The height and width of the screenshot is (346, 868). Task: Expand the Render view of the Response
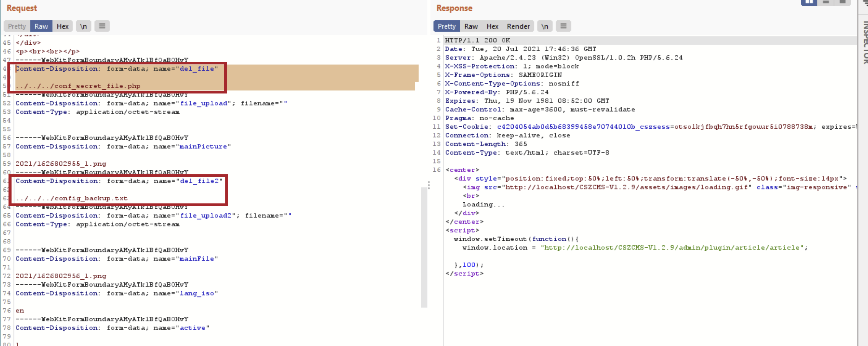click(518, 26)
